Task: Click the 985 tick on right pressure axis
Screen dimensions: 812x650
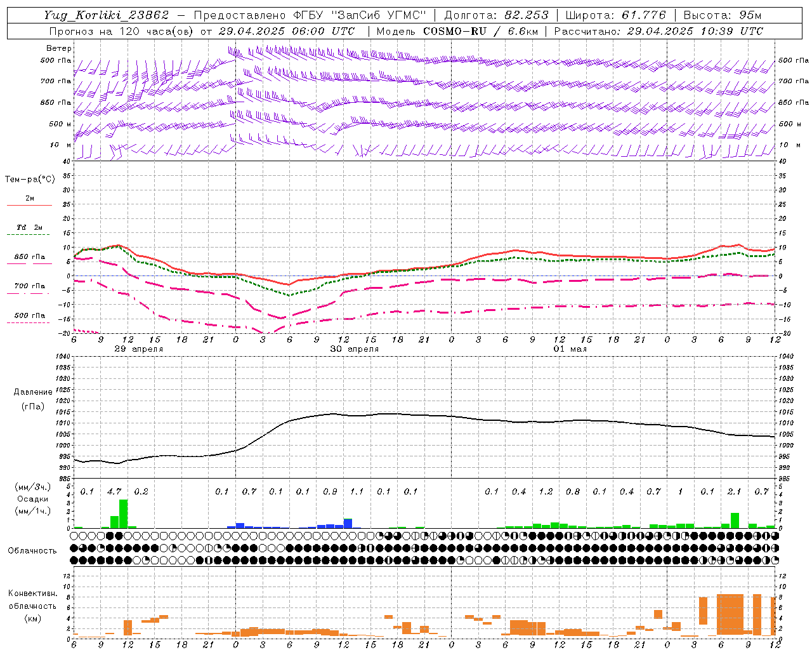Action: click(785, 479)
